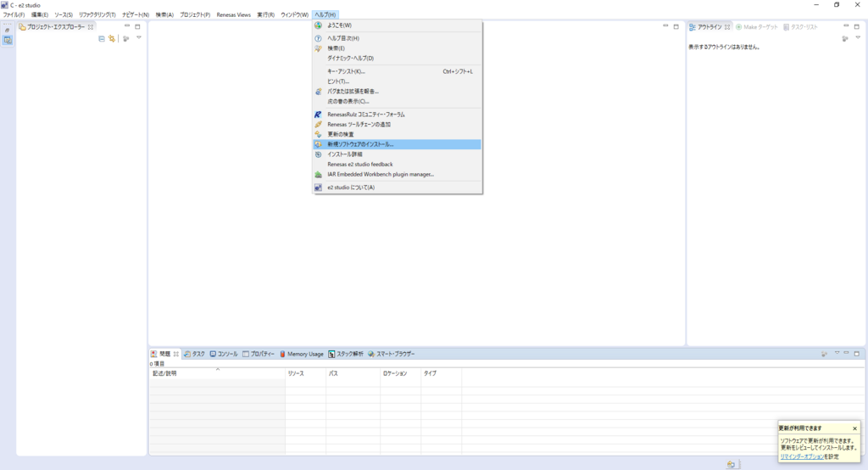The image size is (868, 470).
Task: Minimize the editor area
Action: (x=665, y=26)
